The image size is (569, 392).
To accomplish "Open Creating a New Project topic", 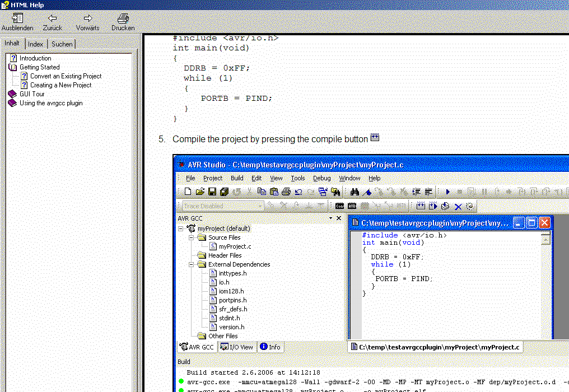I will point(60,85).
